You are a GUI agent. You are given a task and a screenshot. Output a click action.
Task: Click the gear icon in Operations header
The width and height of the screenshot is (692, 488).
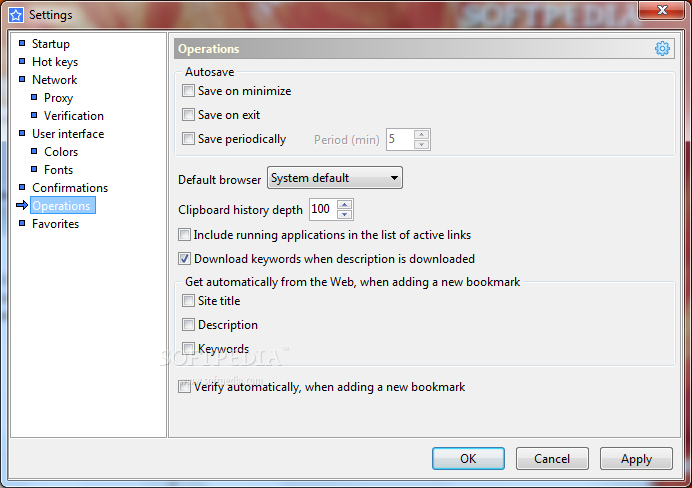coord(662,49)
